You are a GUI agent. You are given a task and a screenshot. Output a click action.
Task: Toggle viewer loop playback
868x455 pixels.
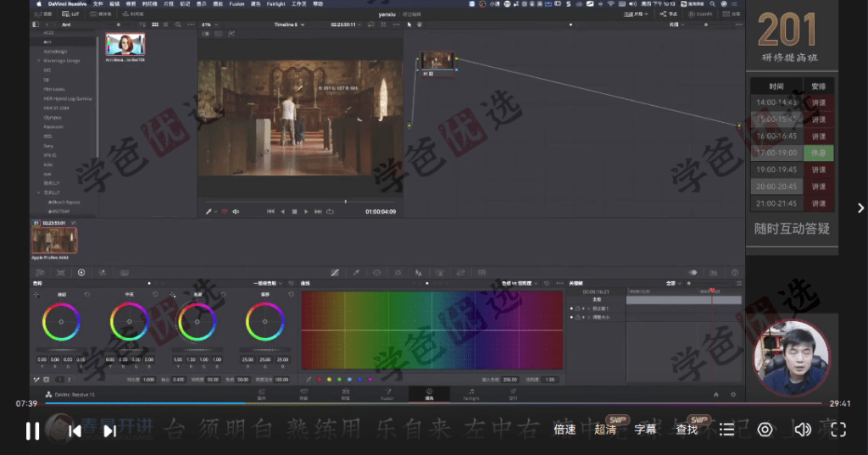(331, 212)
